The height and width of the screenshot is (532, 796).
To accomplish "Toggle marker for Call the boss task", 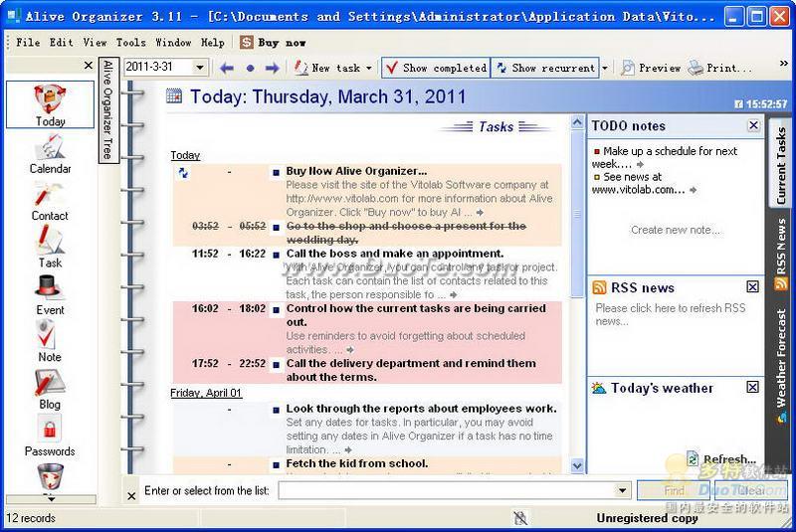I will click(277, 255).
